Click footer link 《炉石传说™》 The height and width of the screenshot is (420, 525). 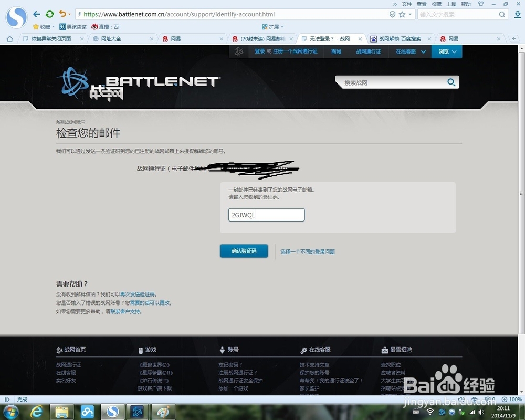click(x=154, y=381)
